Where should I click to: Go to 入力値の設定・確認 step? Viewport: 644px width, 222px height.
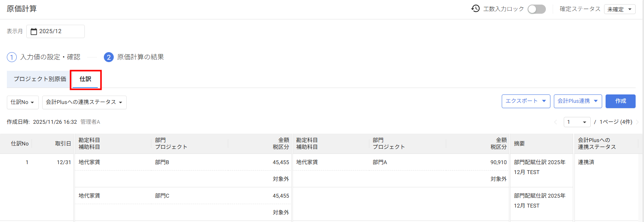pyautogui.click(x=50, y=57)
